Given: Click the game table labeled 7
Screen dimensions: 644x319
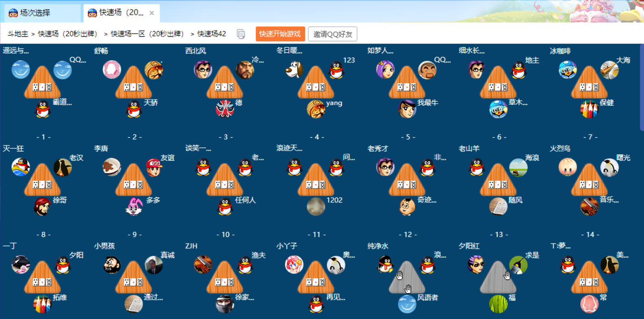Looking at the screenshot, I should pyautogui.click(x=589, y=82).
